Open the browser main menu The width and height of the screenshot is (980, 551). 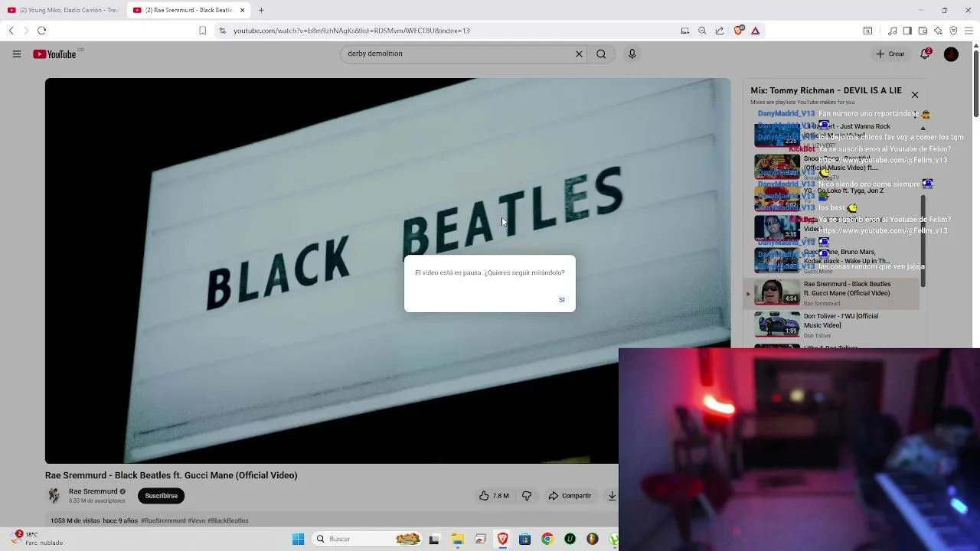pyautogui.click(x=969, y=31)
